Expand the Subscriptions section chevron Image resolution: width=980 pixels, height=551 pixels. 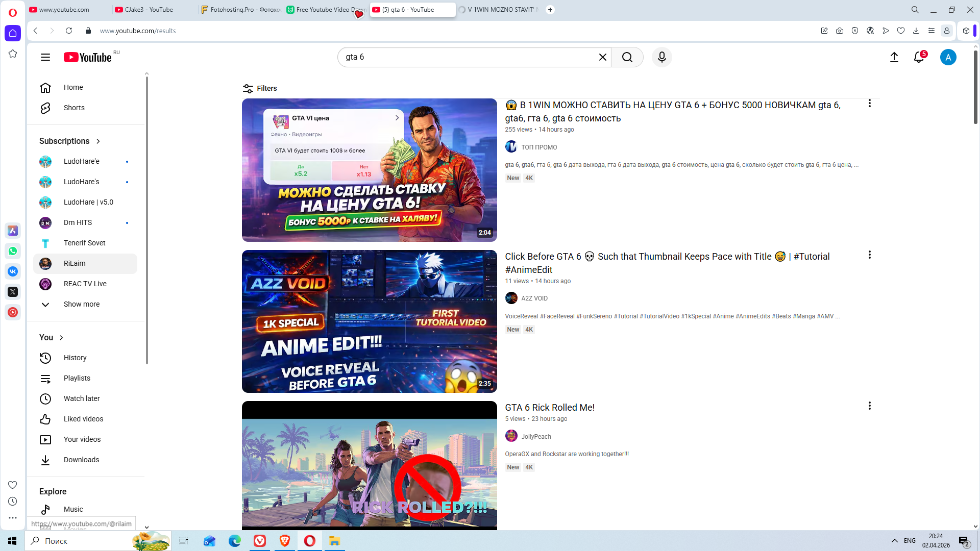pyautogui.click(x=98, y=141)
